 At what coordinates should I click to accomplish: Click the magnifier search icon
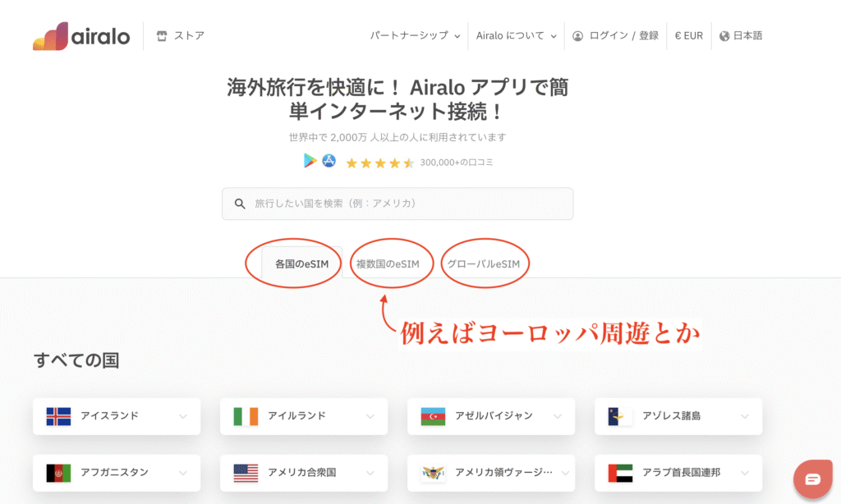point(240,204)
